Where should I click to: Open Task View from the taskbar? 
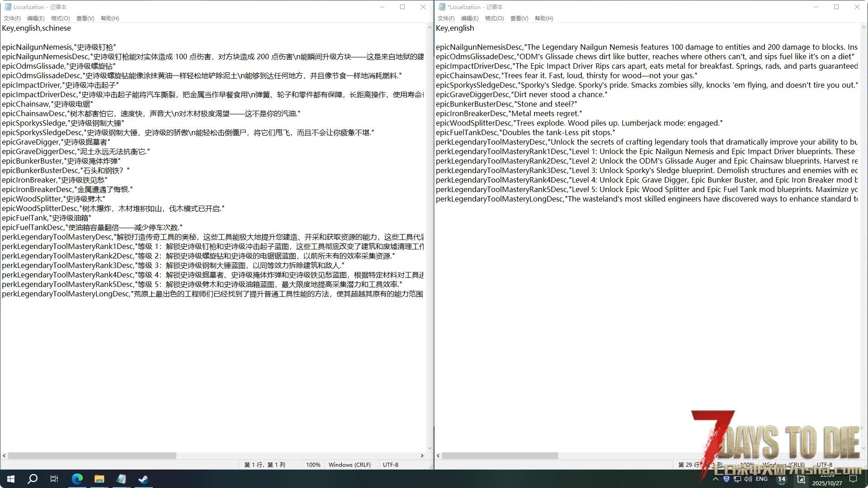coord(54,479)
